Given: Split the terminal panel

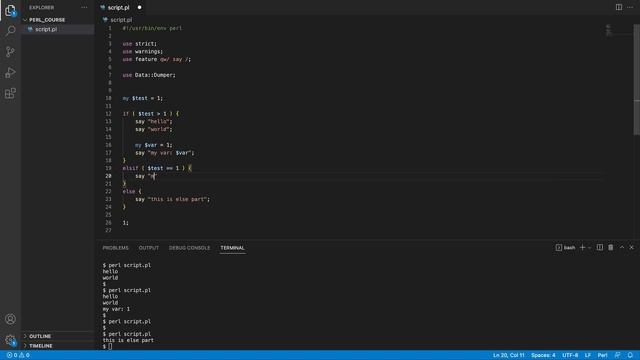Looking at the screenshot, I should (x=600, y=247).
